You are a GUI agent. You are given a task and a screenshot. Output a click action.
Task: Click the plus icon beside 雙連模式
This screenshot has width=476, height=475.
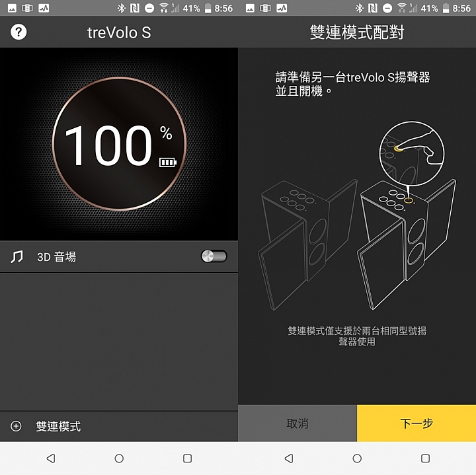(16, 426)
